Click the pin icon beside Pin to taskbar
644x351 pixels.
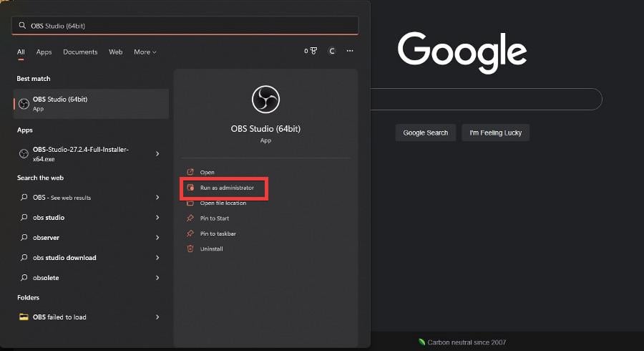point(190,233)
